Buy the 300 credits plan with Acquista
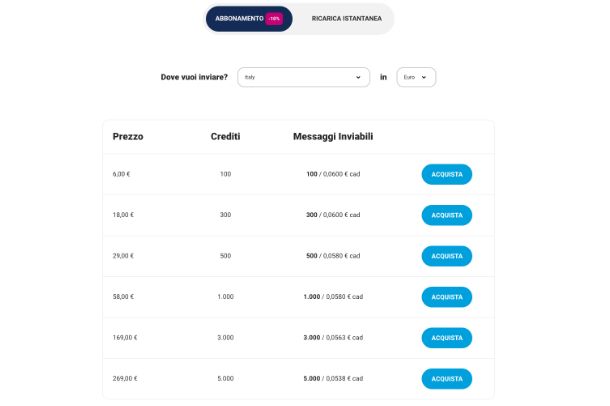The width and height of the screenshot is (610, 406). point(446,215)
